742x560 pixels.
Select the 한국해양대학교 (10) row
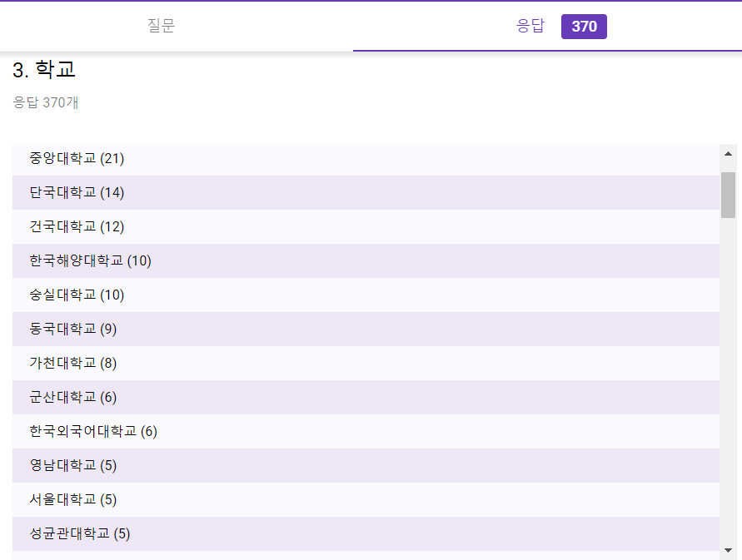click(x=366, y=260)
